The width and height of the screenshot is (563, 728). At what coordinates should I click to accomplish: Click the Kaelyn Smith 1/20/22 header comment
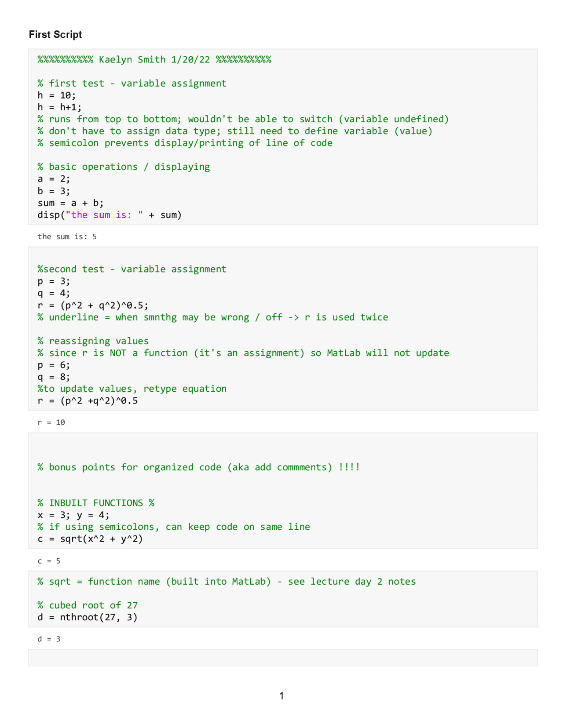[x=154, y=60]
